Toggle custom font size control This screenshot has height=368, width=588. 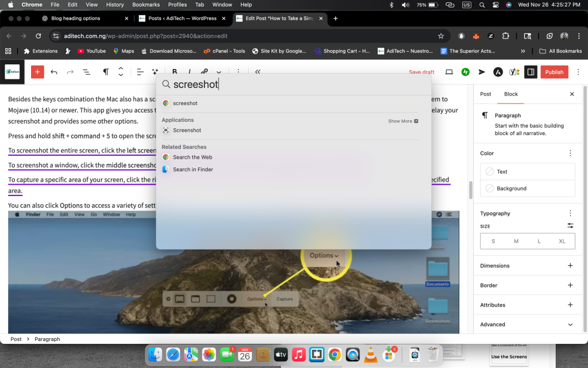pyautogui.click(x=570, y=226)
